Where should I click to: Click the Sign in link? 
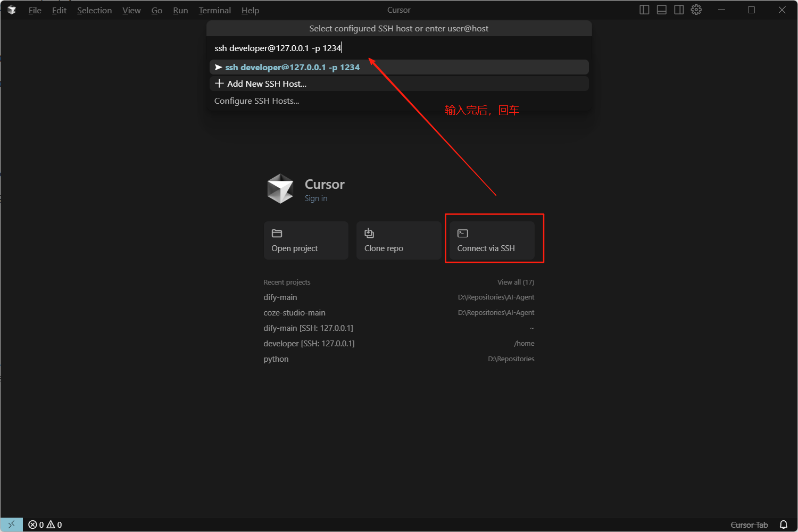click(316, 198)
